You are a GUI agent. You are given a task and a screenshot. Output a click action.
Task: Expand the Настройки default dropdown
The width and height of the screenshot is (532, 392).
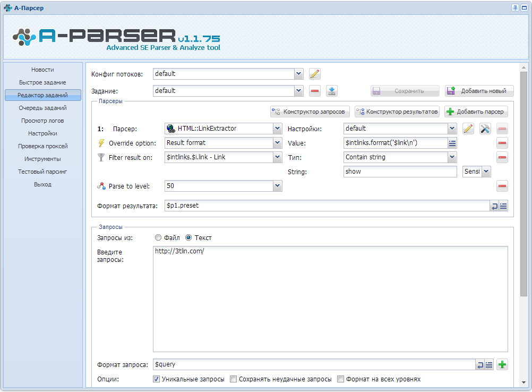pyautogui.click(x=452, y=129)
